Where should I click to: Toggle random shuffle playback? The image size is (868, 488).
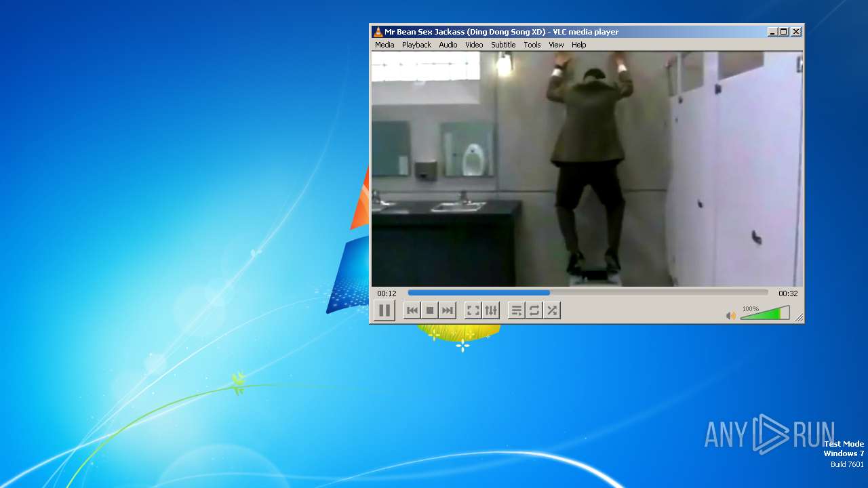coord(552,310)
